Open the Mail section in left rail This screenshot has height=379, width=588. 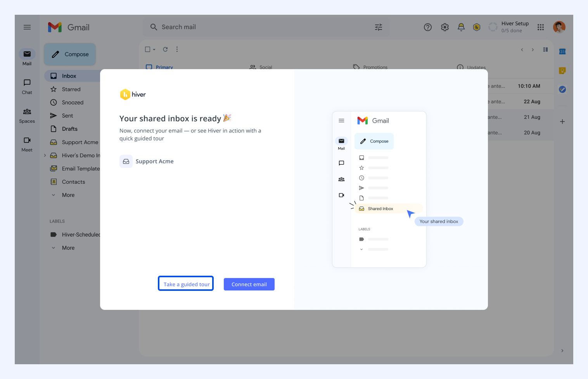pos(27,57)
